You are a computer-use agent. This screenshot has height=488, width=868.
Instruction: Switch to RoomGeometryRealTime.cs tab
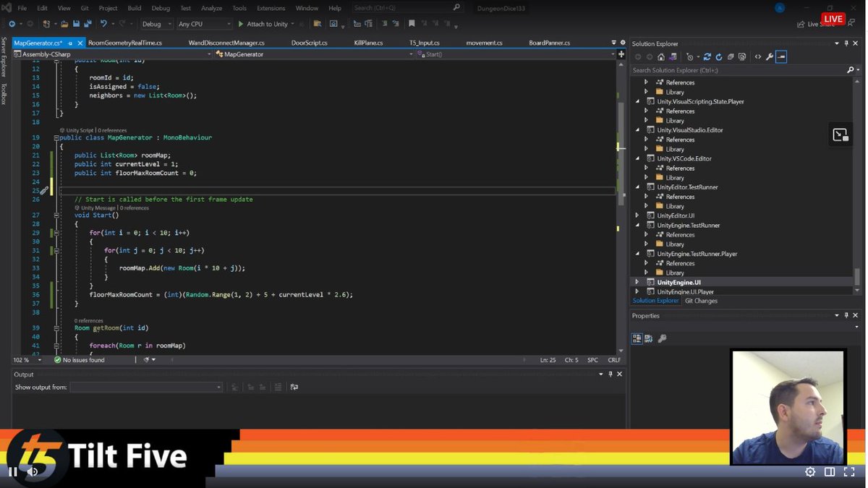pyautogui.click(x=125, y=43)
